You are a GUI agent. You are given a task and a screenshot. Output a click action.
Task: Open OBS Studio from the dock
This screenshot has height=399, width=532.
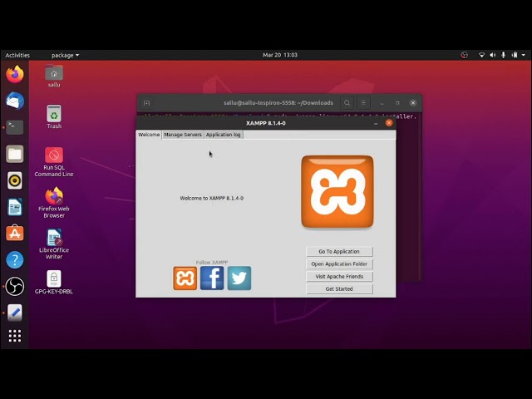pyautogui.click(x=15, y=286)
